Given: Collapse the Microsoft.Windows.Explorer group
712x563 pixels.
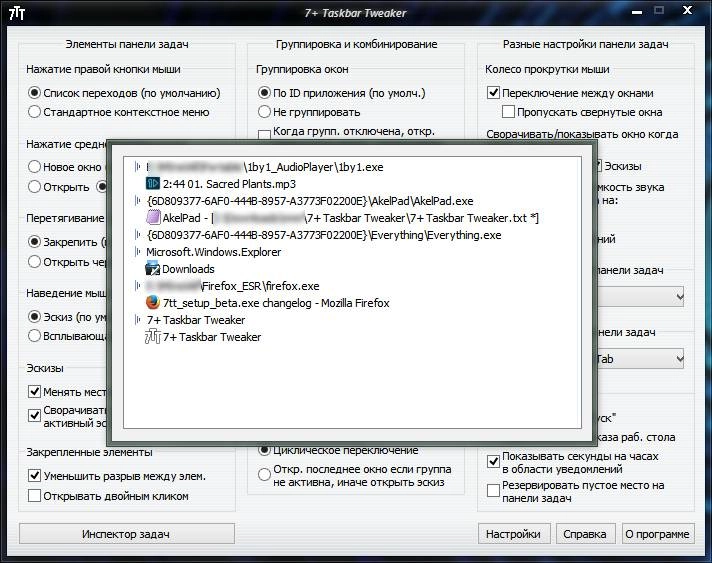Looking at the screenshot, I should (x=137, y=252).
